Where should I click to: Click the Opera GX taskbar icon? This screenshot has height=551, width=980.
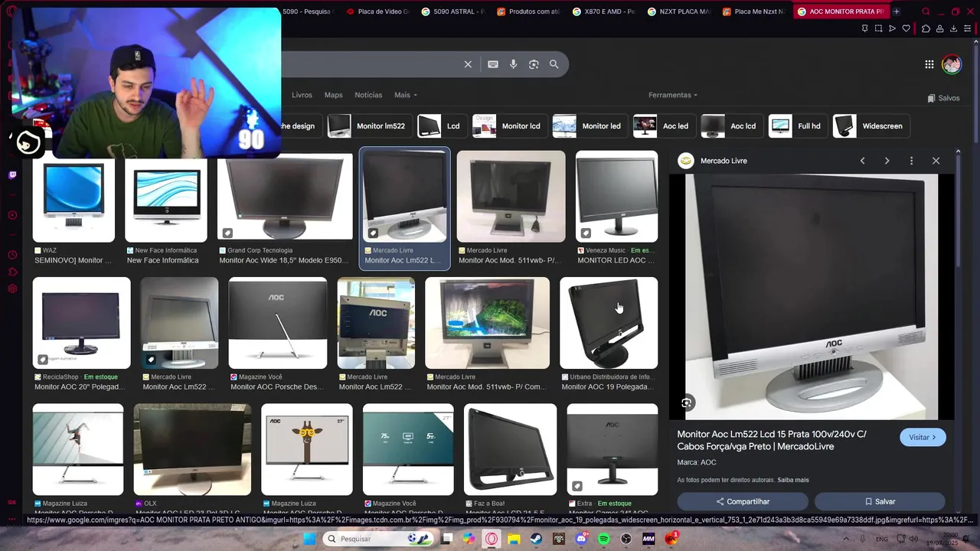tap(492, 539)
